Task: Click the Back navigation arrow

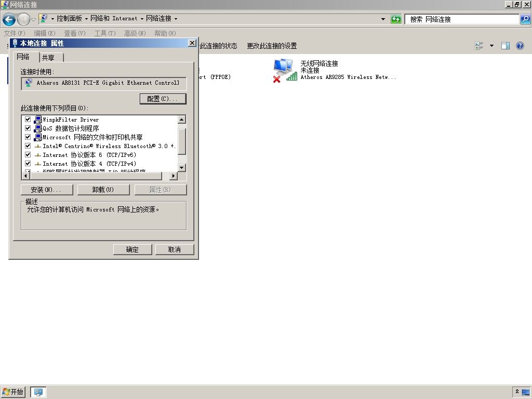Action: click(x=9, y=19)
